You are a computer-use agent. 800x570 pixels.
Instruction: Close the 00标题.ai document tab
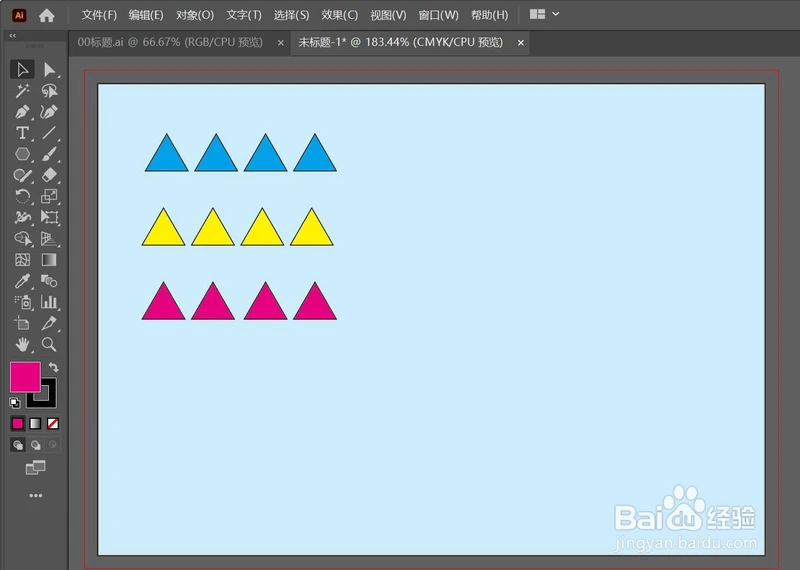click(281, 43)
